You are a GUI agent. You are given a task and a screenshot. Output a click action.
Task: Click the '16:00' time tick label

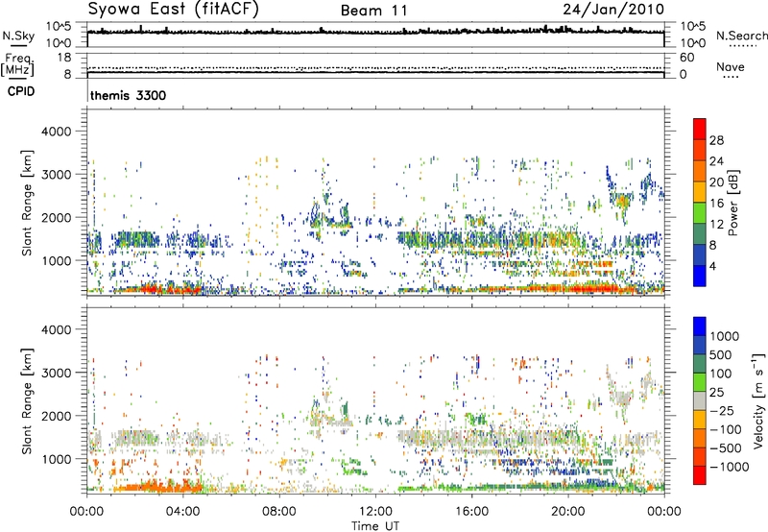click(x=471, y=512)
